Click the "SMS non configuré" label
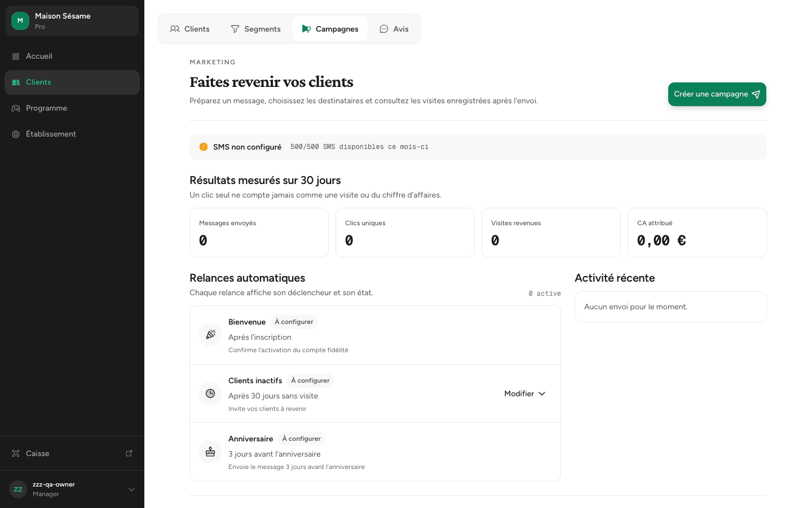The height and width of the screenshot is (508, 812). (247, 147)
